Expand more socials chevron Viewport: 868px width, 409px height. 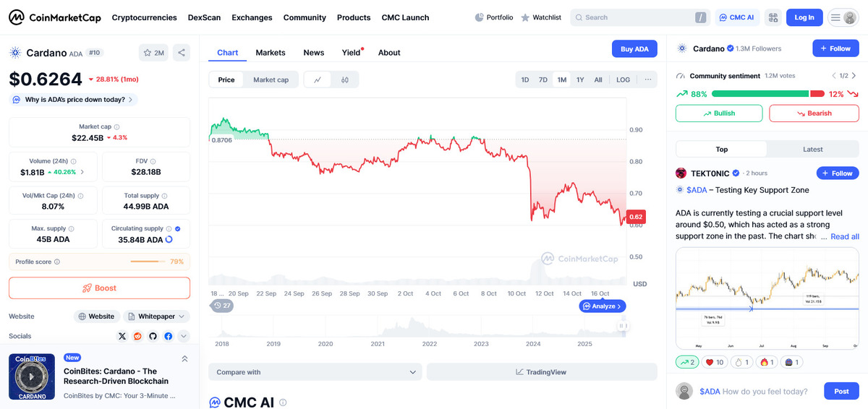pos(183,336)
